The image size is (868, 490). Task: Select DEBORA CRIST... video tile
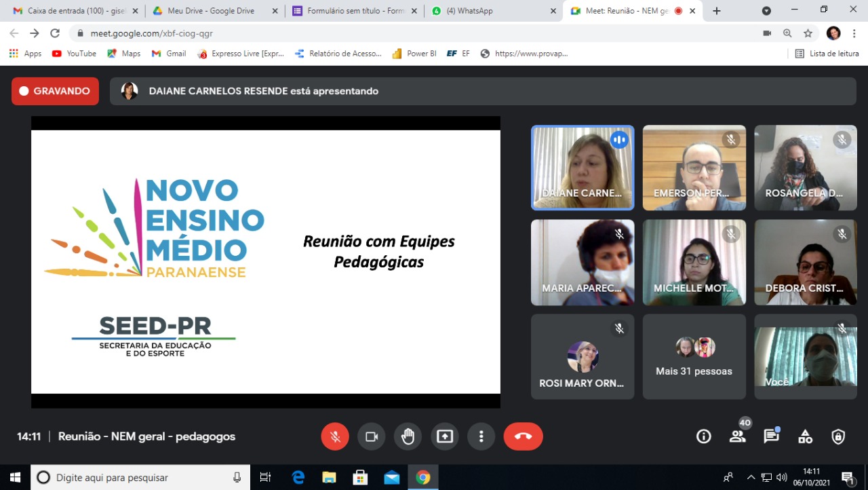[x=806, y=262]
